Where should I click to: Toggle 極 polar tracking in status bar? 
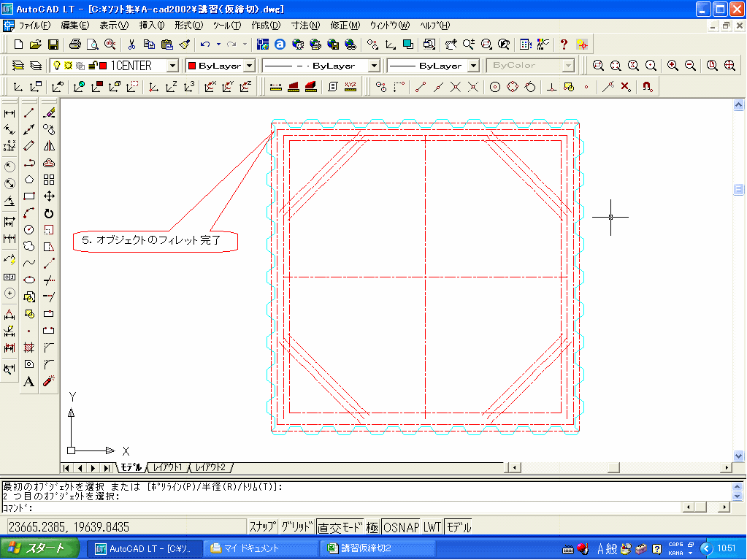[372, 526]
